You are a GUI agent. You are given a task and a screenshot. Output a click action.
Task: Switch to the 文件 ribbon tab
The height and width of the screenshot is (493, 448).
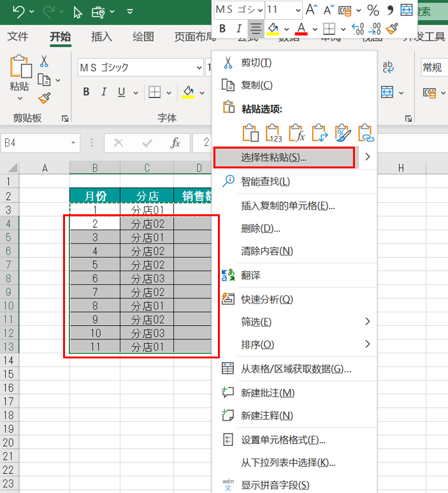pos(18,36)
